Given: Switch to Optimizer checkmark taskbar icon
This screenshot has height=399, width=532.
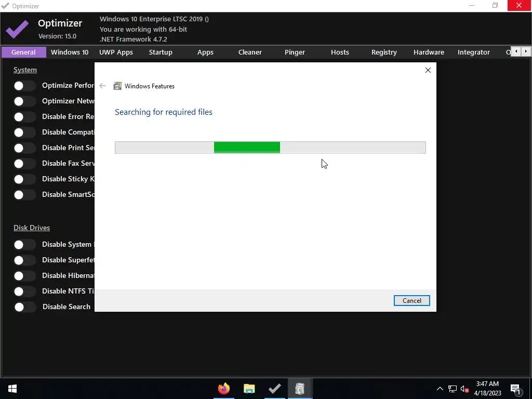Looking at the screenshot, I should (274, 389).
